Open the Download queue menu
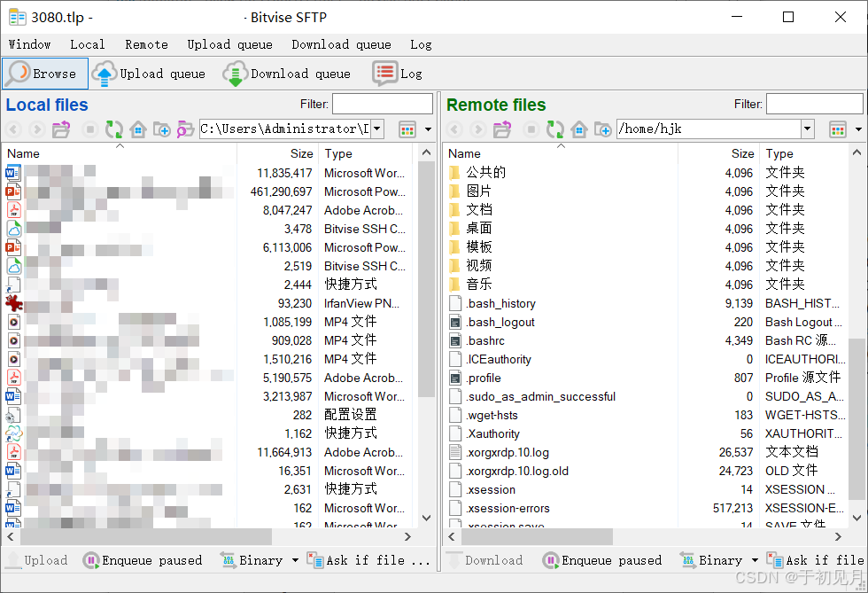 (341, 44)
